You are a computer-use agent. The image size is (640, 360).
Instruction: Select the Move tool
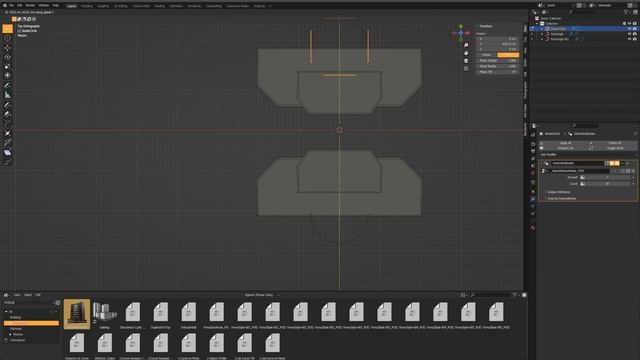7,48
